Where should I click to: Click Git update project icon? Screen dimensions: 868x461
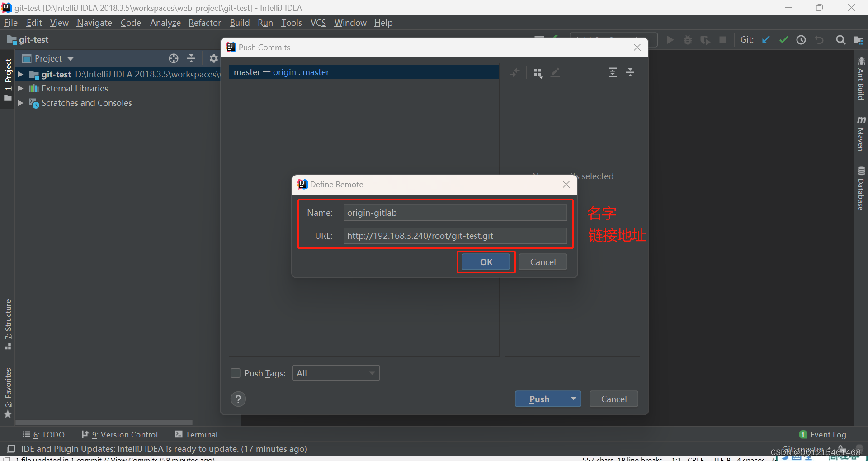[x=766, y=40]
